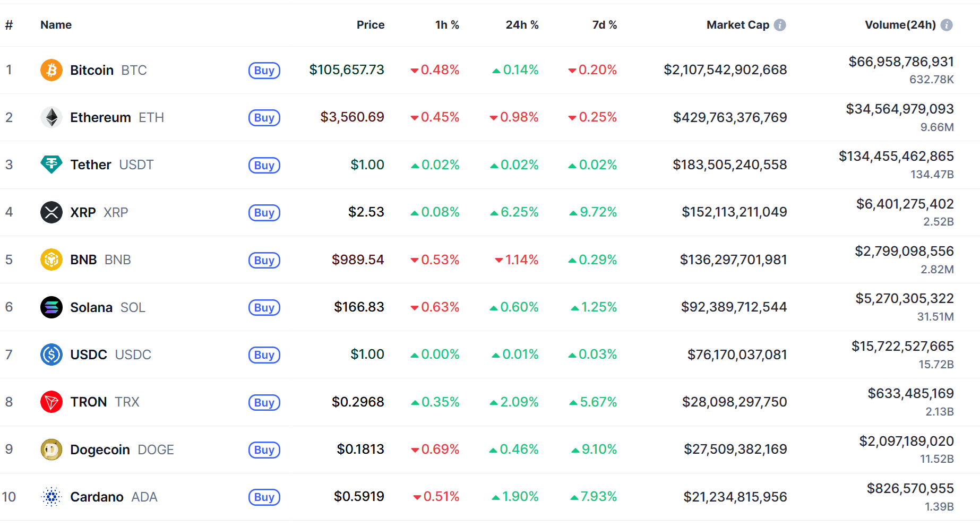
Task: Open the Dogecoin DOGE name link
Action: pos(122,450)
